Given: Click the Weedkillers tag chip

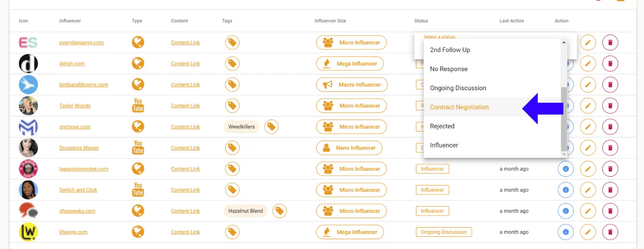Looking at the screenshot, I should (242, 127).
